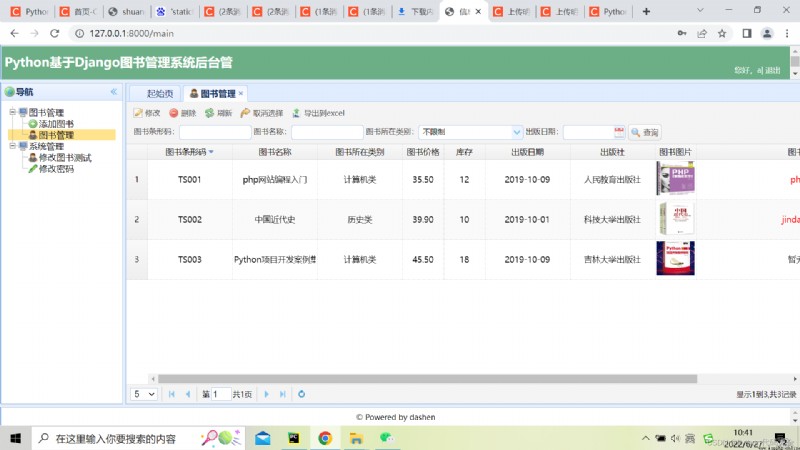Open 添加图书 in the navigation tree
Viewport: 800px width, 450px height.
pos(56,123)
